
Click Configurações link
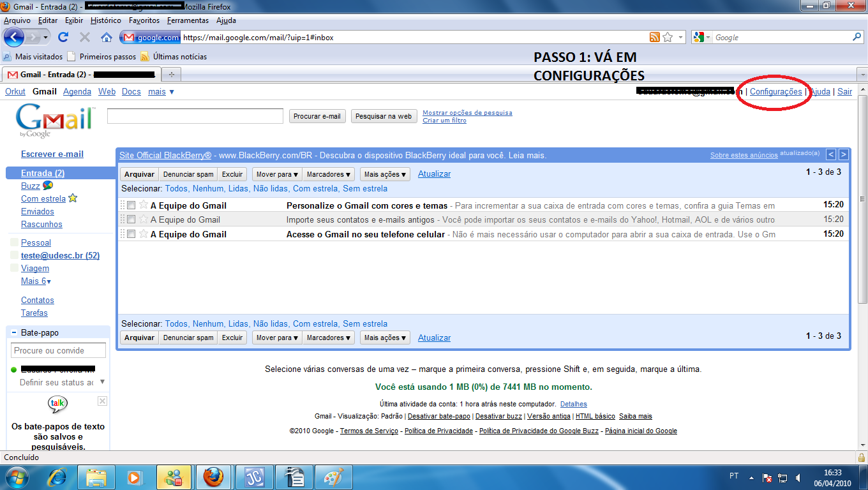[775, 91]
